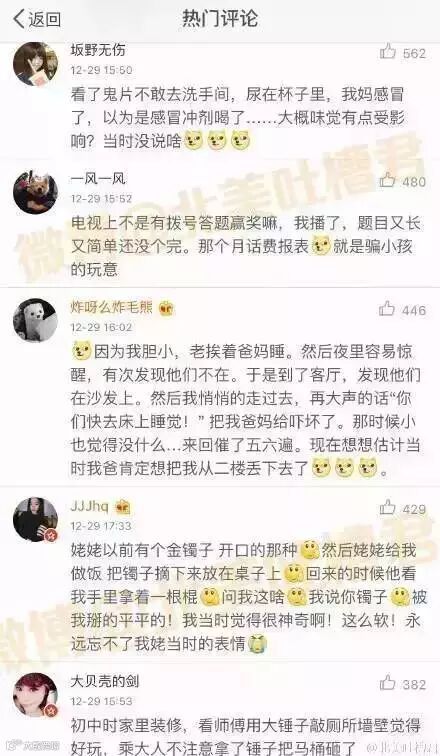Viewport: 440px width, 756px height.
Task: Open the username link 大贝壳的剑
Action: [x=105, y=681]
